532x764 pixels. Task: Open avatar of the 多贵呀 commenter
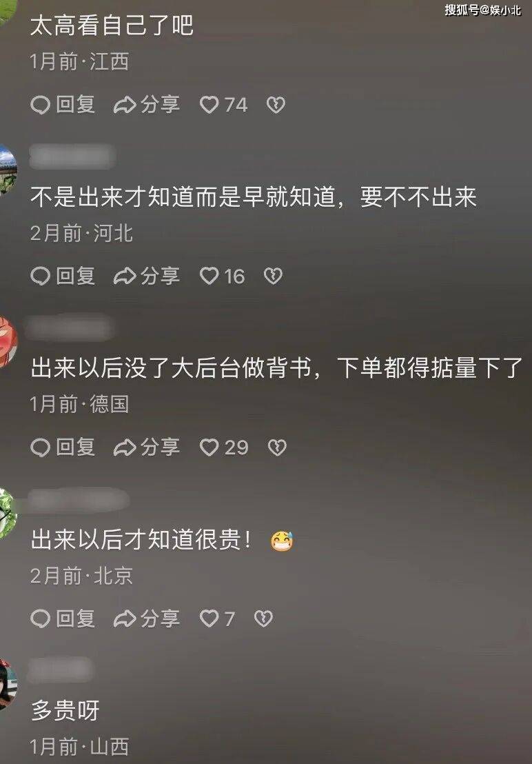(8, 684)
